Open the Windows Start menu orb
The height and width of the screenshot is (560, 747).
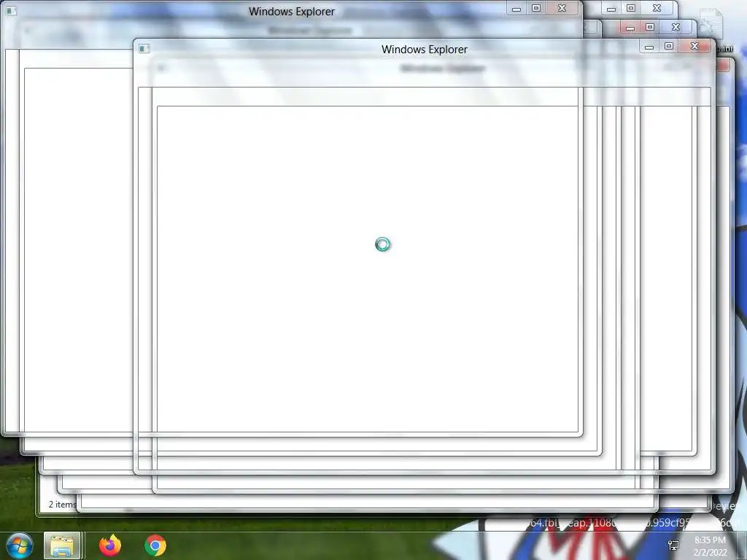tap(20, 545)
